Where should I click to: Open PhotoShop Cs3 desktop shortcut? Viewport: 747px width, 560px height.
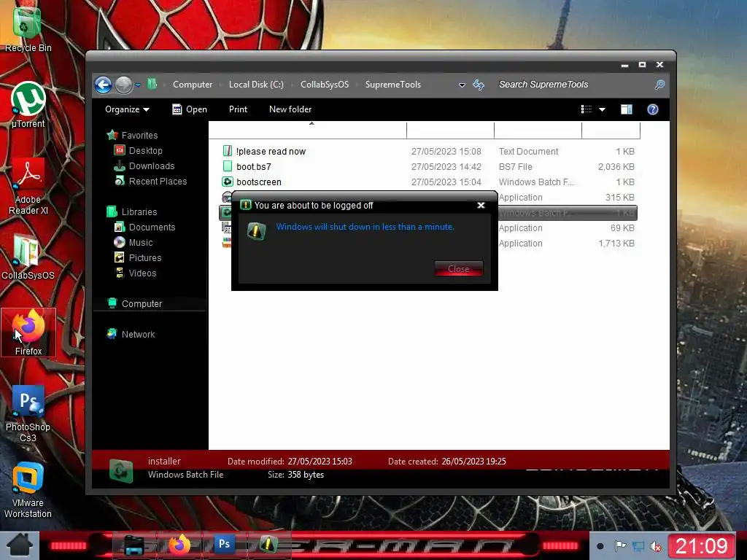coord(28,414)
